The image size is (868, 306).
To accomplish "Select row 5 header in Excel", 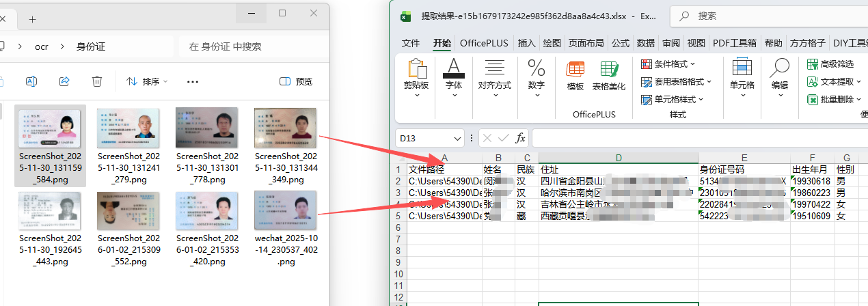I will coord(398,216).
